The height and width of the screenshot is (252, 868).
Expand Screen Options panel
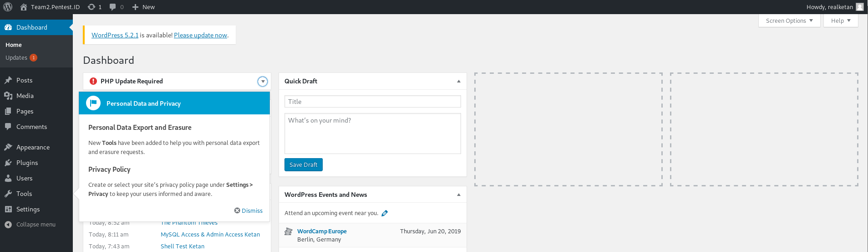click(789, 21)
